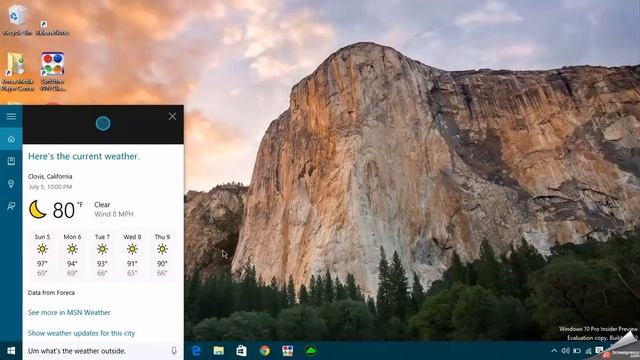Close the Cortana panel

pyautogui.click(x=172, y=116)
